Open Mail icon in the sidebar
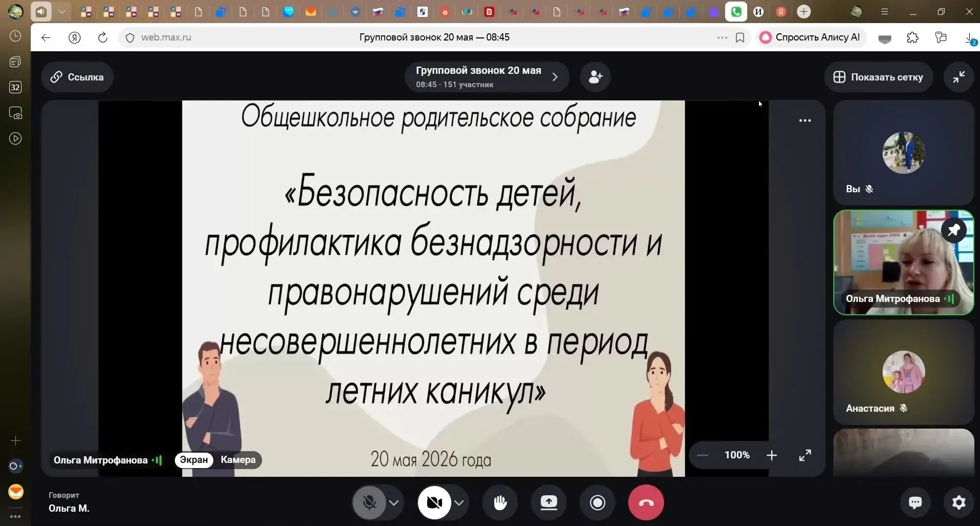Viewport: 980px width, 526px height. pyautogui.click(x=16, y=492)
